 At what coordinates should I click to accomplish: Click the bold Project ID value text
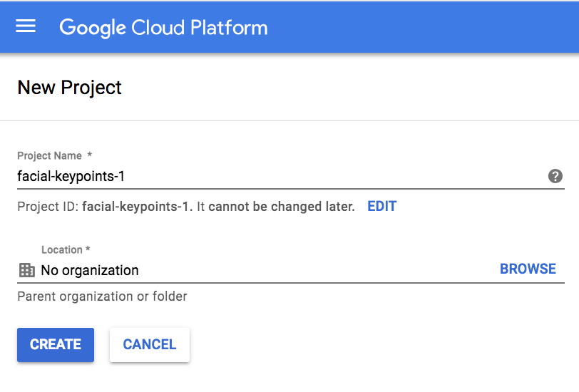(x=137, y=207)
